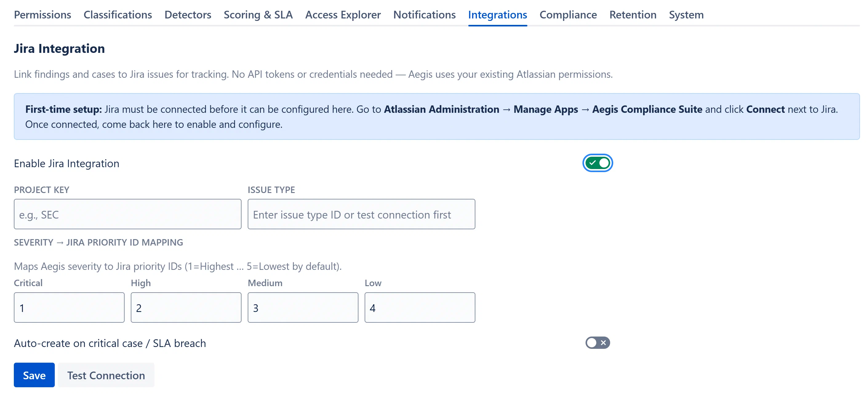The height and width of the screenshot is (402, 868).
Task: Click "Link findings and cases to Jira issues" description
Action: tap(313, 74)
